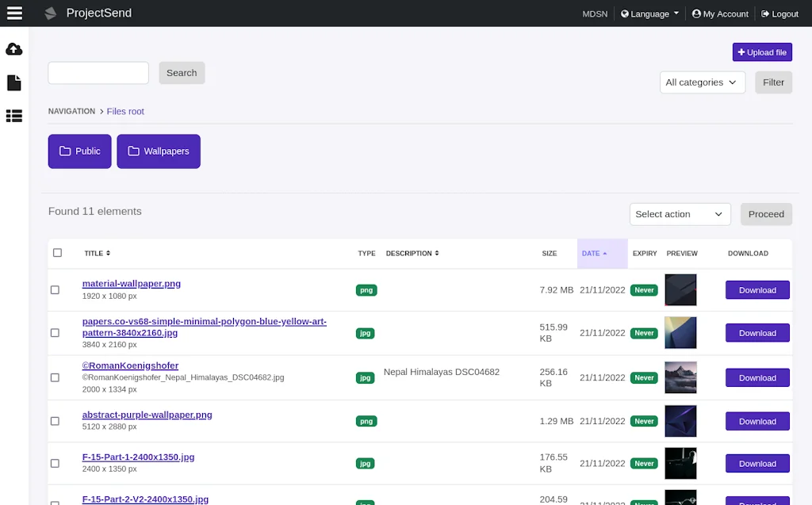Screen dimensions: 812x505
Task: Open the files page via sidebar document icon
Action: tap(13, 82)
